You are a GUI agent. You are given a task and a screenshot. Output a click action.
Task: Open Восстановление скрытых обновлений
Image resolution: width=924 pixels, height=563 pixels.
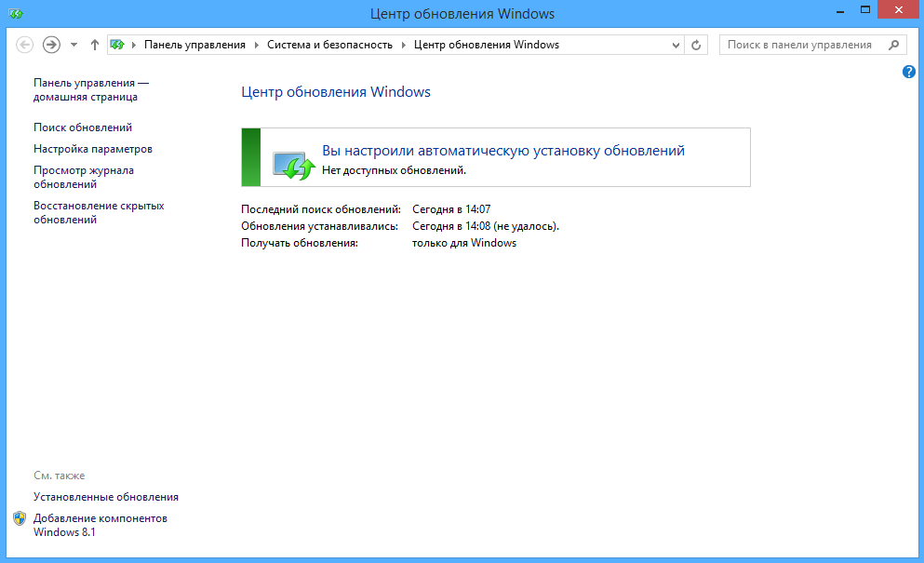(99, 213)
